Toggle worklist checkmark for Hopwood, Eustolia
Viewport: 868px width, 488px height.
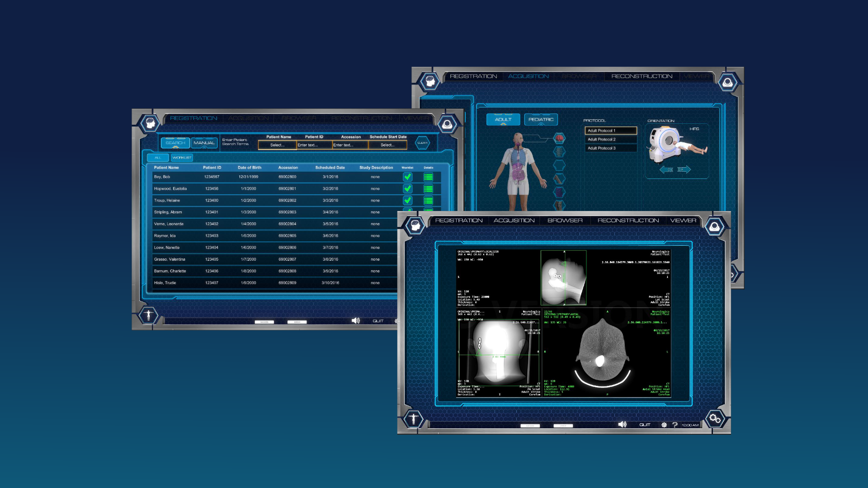[x=407, y=189]
